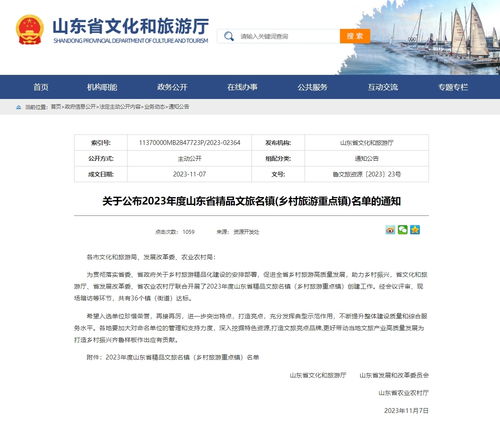Click the orange 搜索 button
500x423 pixels.
(355, 36)
